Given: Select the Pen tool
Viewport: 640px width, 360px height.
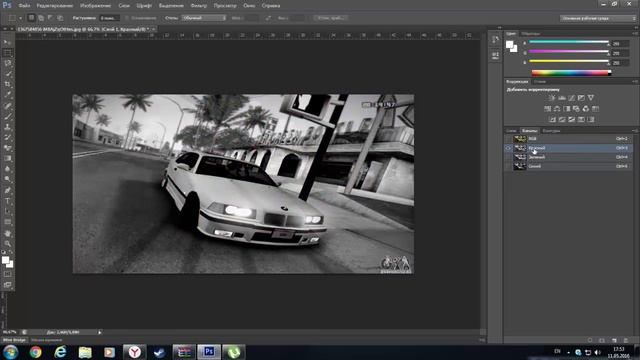Looking at the screenshot, I should (x=8, y=190).
